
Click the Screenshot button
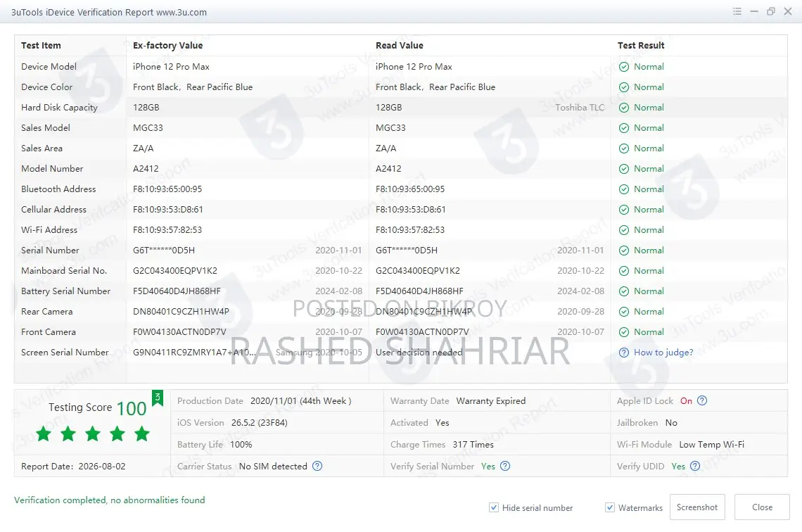coord(697,507)
